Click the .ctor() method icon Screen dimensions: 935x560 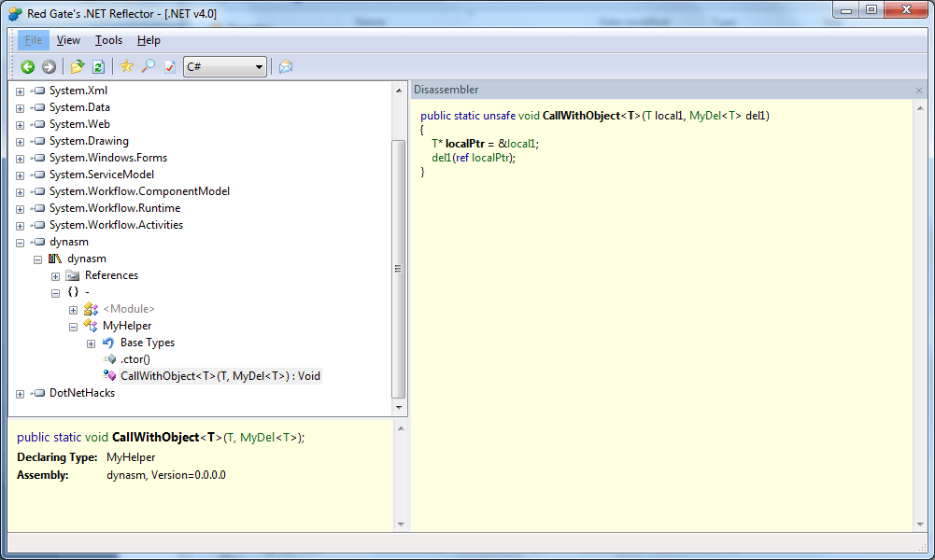click(x=109, y=359)
